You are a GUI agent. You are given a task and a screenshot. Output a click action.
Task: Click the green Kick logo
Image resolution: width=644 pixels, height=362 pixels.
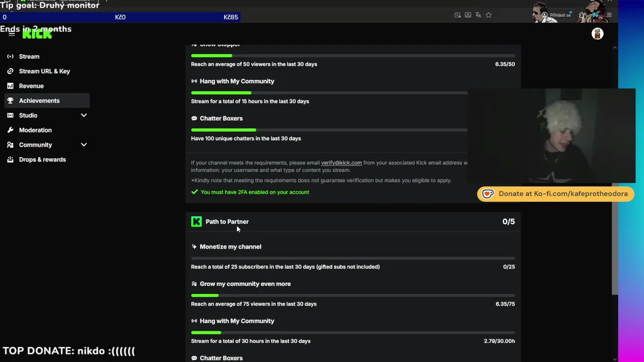click(37, 34)
